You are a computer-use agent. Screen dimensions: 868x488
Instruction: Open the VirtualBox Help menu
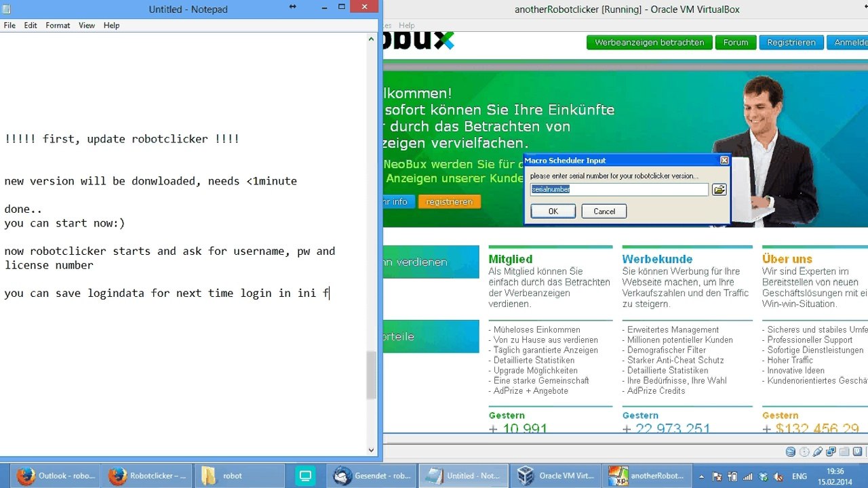point(407,25)
